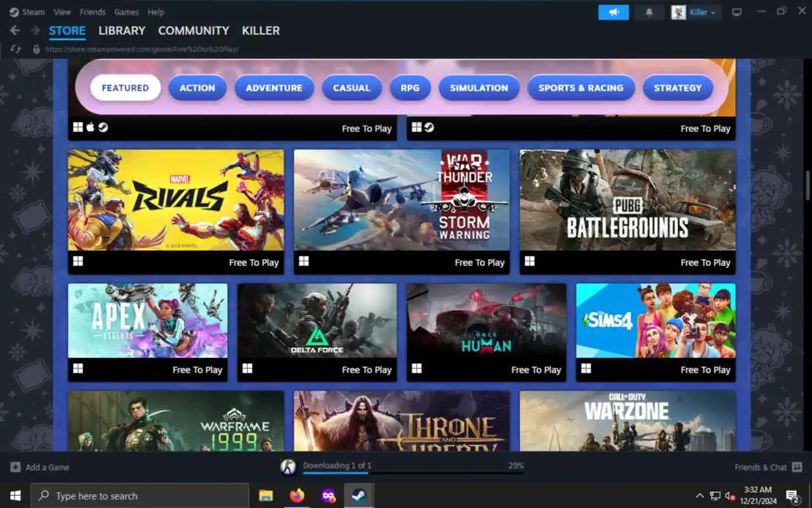Screen dimensions: 812x508
Task: Switch to the COMMUNITY tab
Action: pos(193,30)
